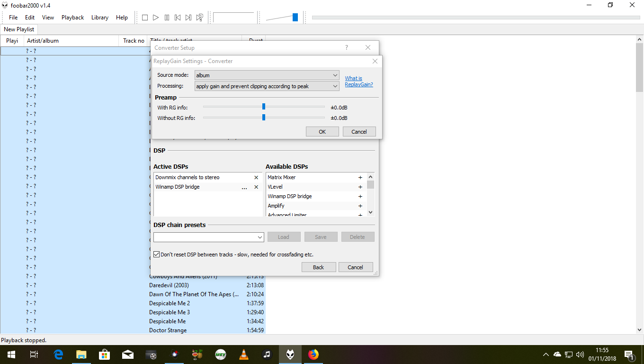Click the Available DSPs scroll down arrow

(x=371, y=212)
